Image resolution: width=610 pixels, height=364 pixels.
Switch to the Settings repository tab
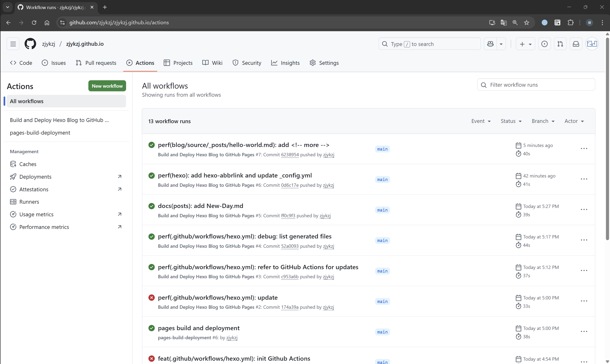click(324, 63)
